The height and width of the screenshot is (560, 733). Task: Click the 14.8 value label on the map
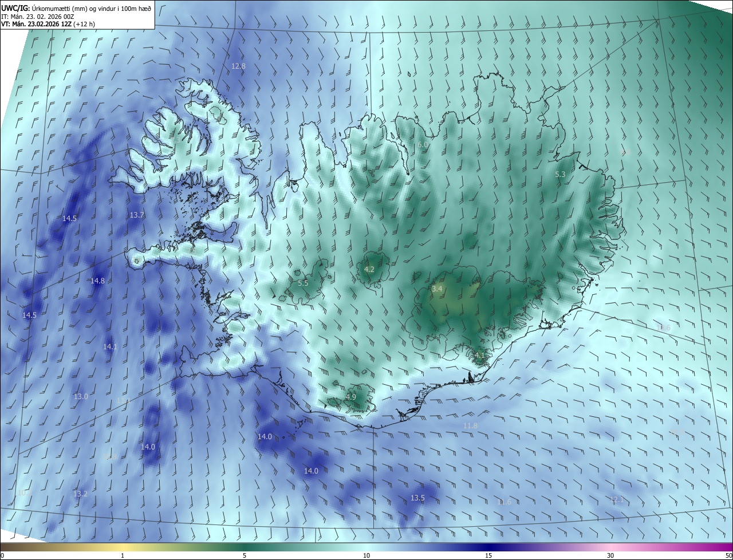tap(97, 281)
